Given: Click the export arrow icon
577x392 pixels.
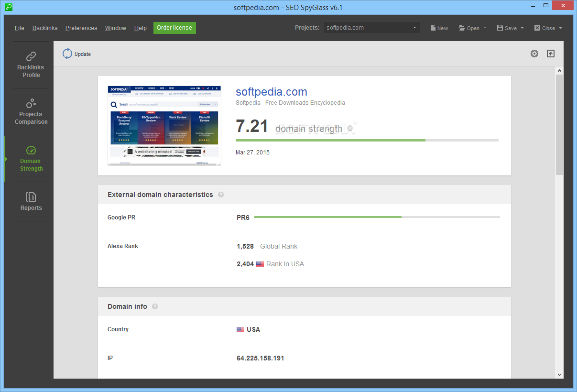Looking at the screenshot, I should point(551,54).
